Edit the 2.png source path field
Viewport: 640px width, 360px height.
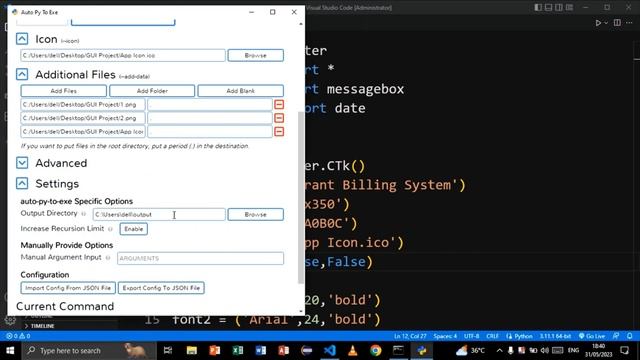pos(83,118)
